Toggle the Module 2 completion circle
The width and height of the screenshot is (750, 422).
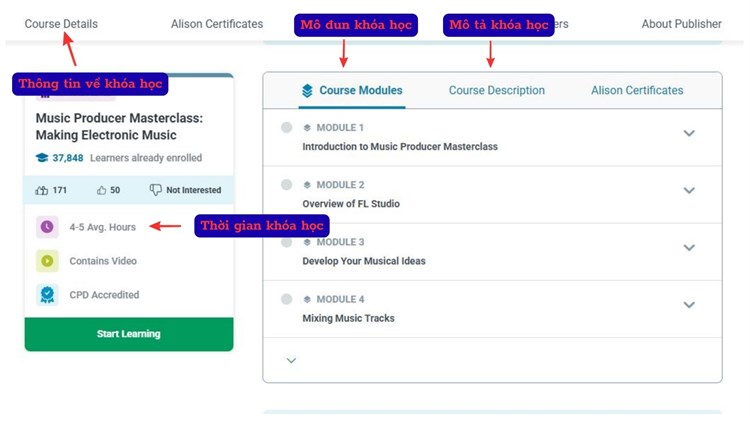point(287,185)
